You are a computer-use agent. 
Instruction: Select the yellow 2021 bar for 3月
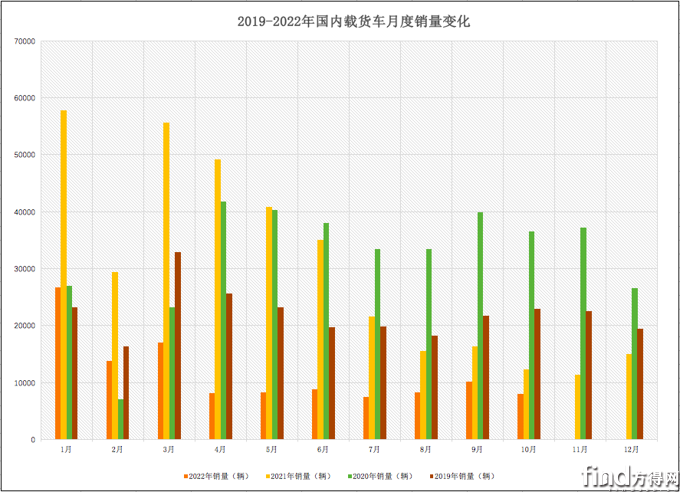click(166, 281)
